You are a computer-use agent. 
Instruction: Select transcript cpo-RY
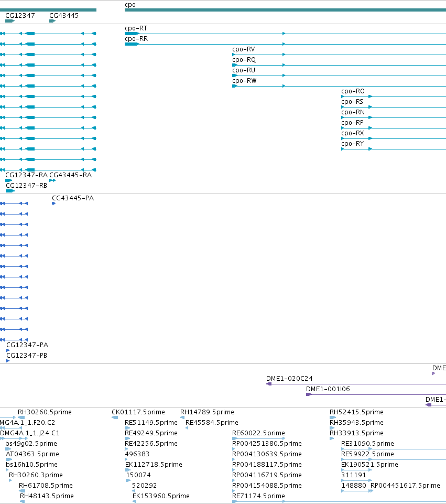[x=352, y=144]
